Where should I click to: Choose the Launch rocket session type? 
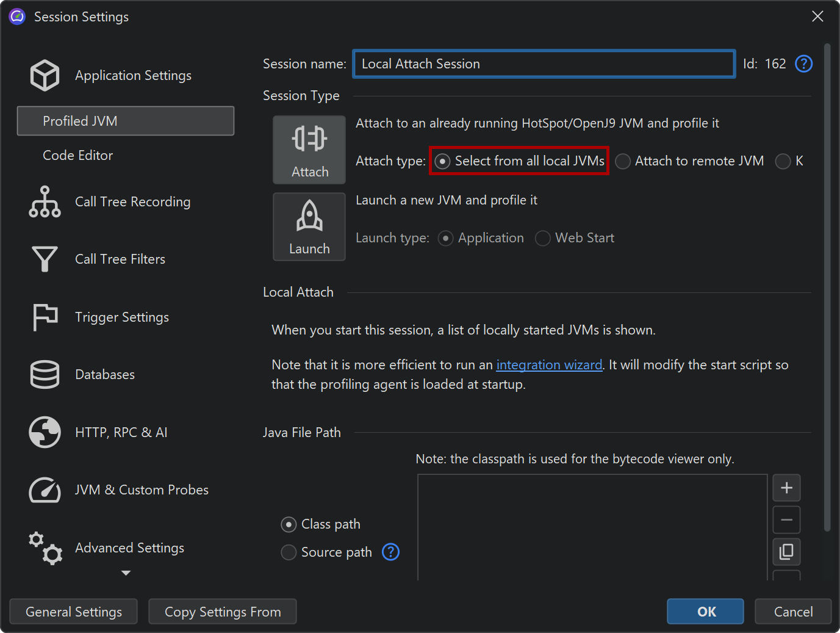[x=309, y=227]
